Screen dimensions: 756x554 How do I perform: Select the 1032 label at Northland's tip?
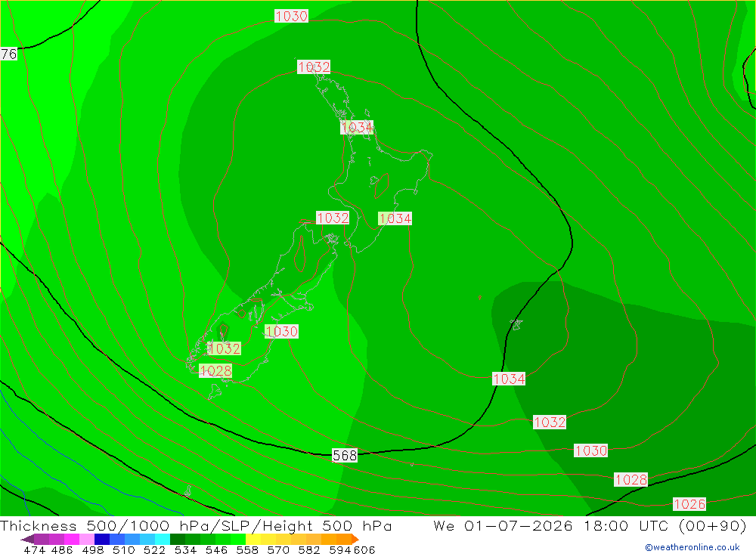tap(314, 67)
